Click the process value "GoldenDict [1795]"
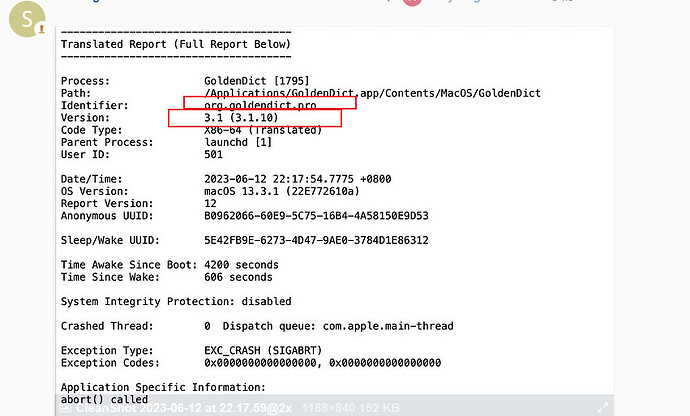Image resolution: width=690 pixels, height=416 pixels. click(x=257, y=81)
